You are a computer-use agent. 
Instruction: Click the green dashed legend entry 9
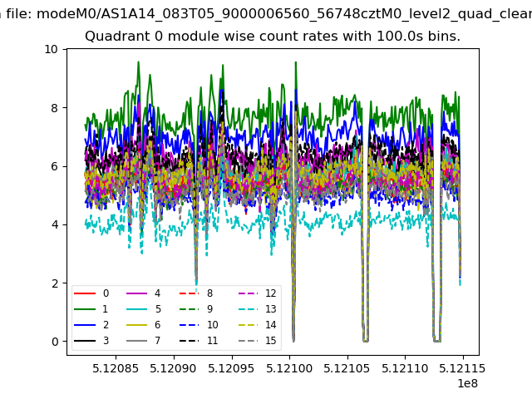pos(189,309)
